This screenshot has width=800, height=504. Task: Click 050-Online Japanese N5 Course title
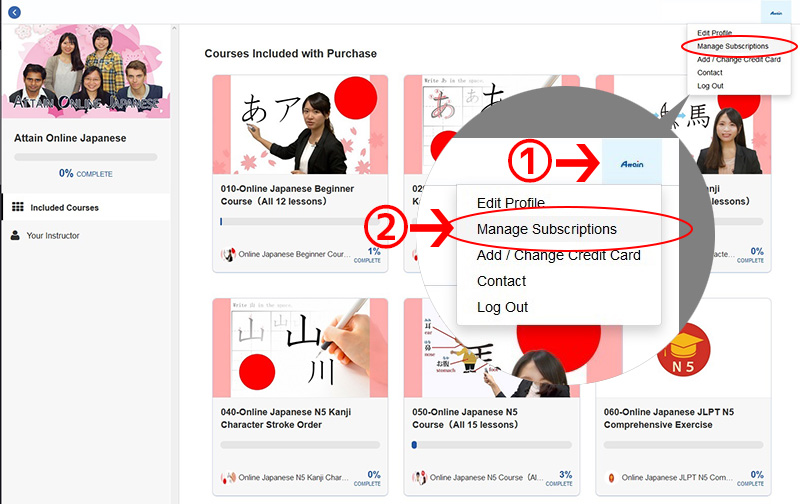point(465,418)
